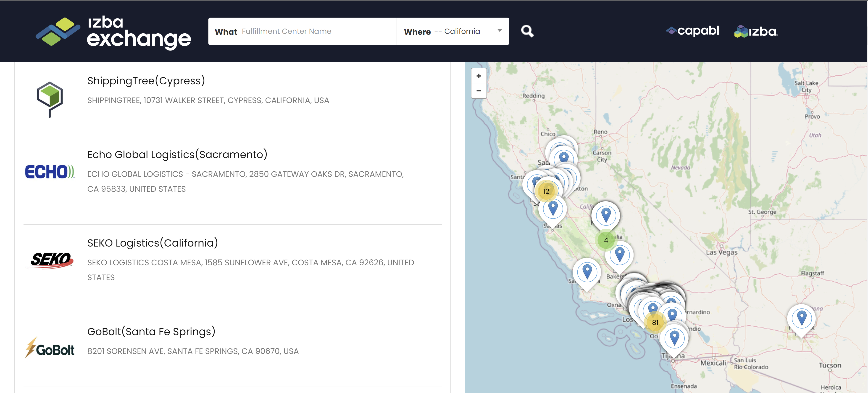
Task: Click the map pin above the 4 cluster
Action: (x=606, y=216)
